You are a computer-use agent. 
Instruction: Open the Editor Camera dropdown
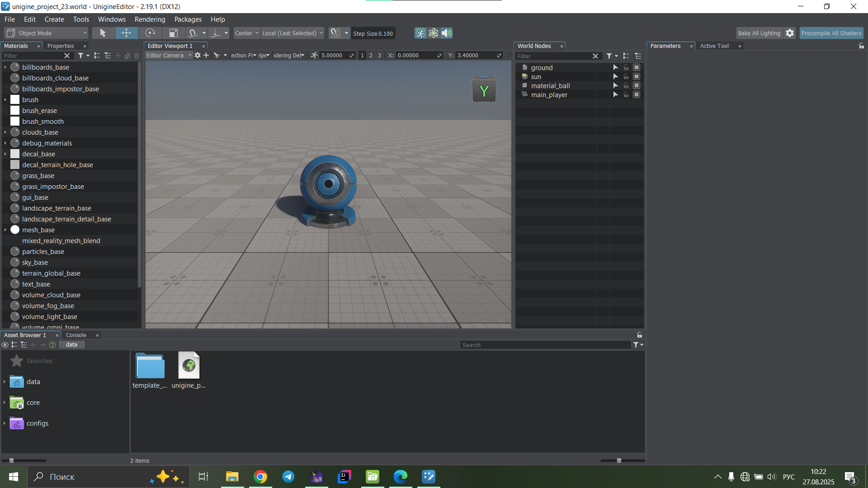(169, 55)
